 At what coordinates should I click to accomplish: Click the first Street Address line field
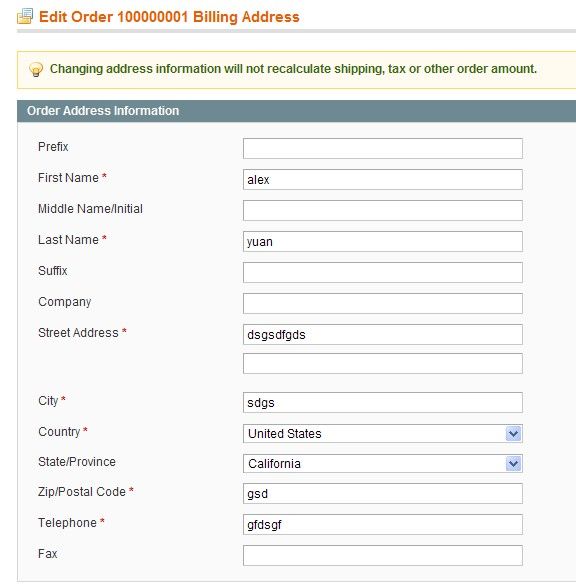(383, 334)
